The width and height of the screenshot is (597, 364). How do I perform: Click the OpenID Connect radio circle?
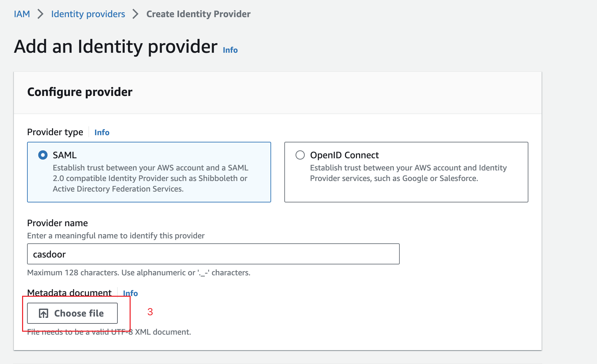coord(300,155)
